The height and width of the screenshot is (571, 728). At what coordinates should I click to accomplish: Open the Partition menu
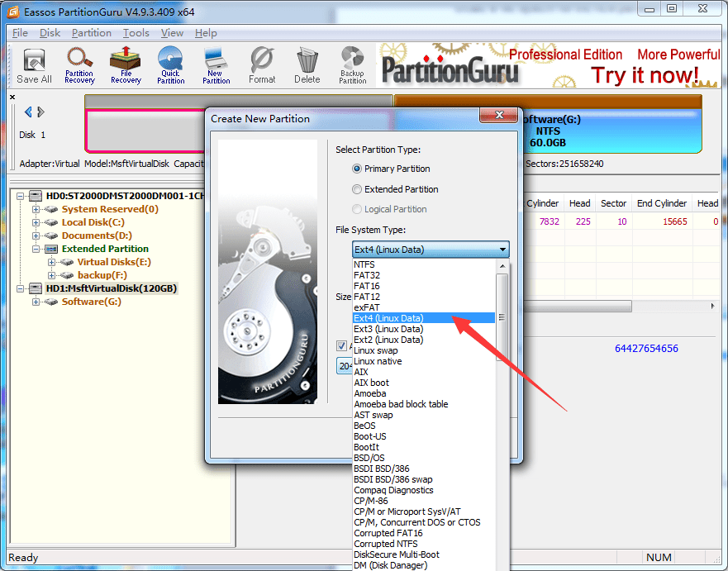(x=91, y=32)
